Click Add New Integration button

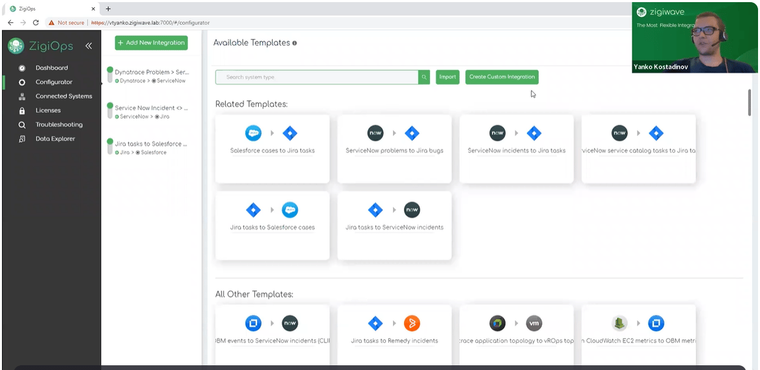(151, 43)
